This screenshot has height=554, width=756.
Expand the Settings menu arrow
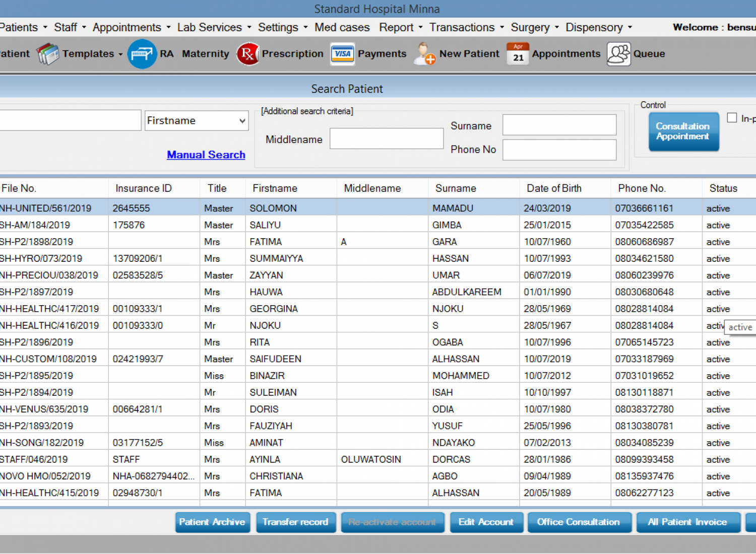(306, 28)
